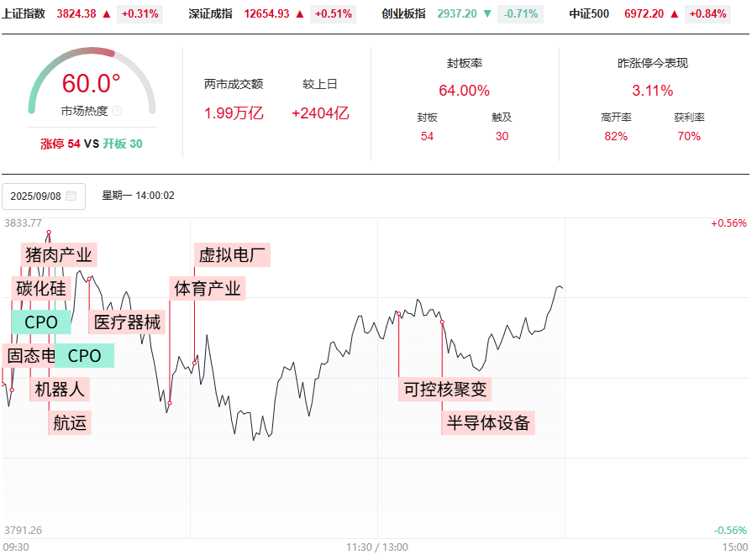The width and height of the screenshot is (752, 560).
Task: Click the calendar icon in the date field
Action: click(71, 196)
